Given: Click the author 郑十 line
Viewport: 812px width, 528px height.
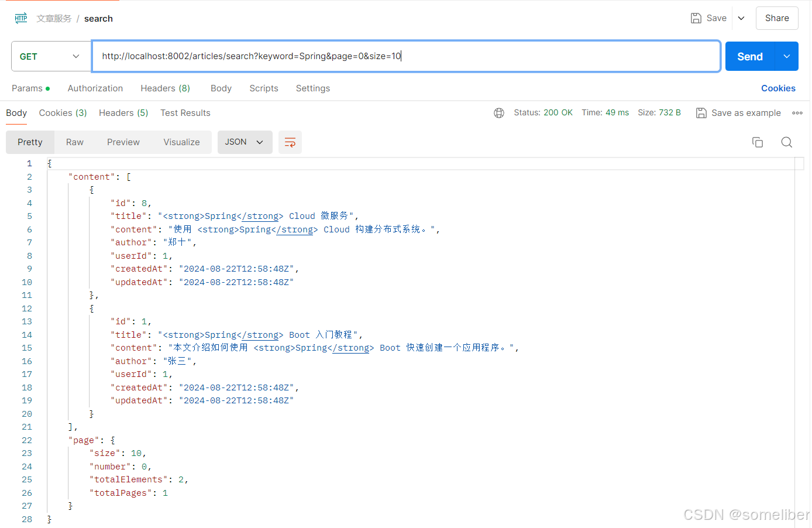Looking at the screenshot, I should pos(153,242).
